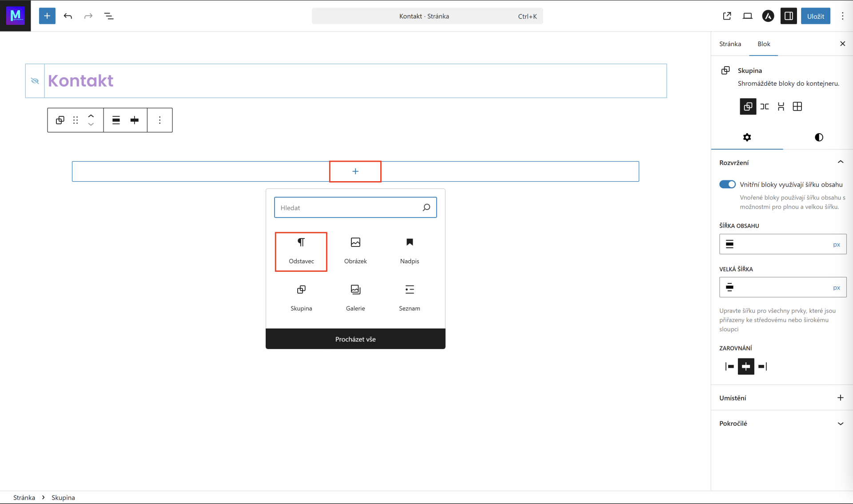This screenshot has width=853, height=504.
Task: Open the styles half-circle tab
Action: [818, 137]
